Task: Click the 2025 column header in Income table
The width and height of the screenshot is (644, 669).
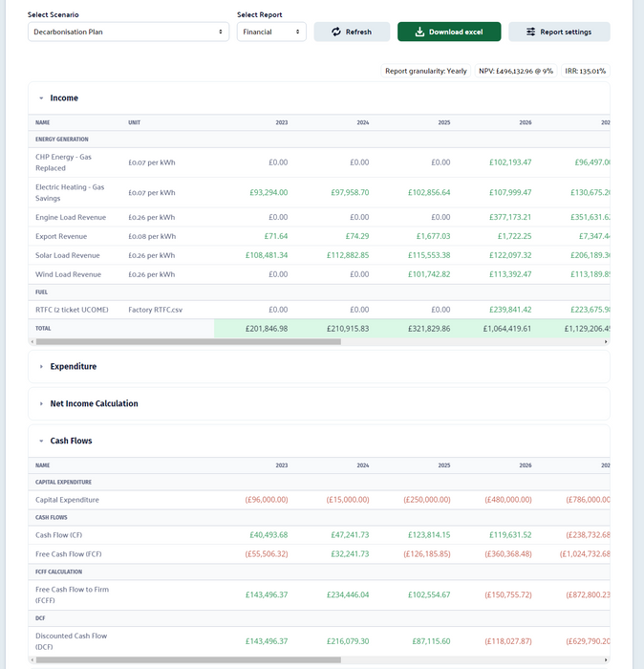Action: pyautogui.click(x=444, y=122)
